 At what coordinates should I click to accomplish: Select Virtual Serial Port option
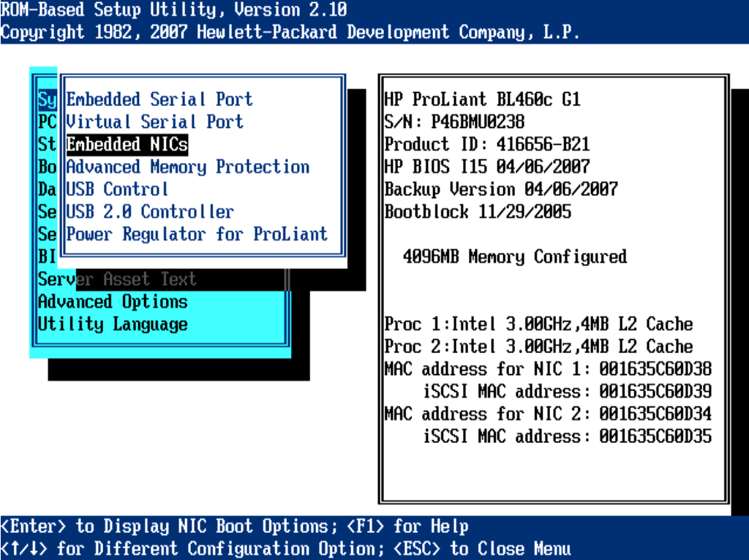click(x=154, y=122)
